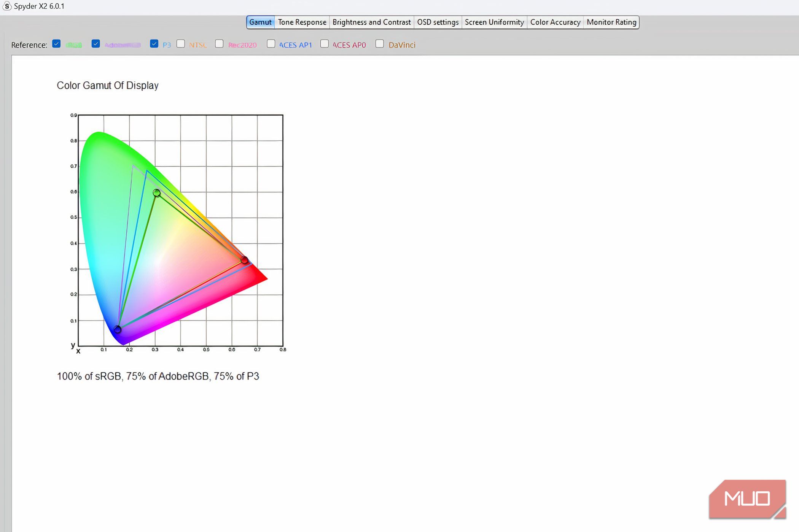Click the '100% of sRGB, 75% of AdobeRGB' result text
Viewport: 799px width, 532px height.
pos(158,376)
